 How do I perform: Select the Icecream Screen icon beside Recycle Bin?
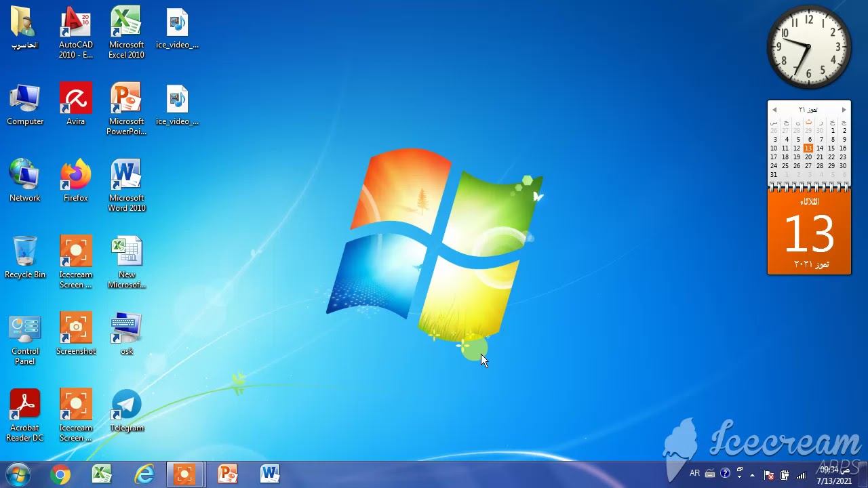click(x=76, y=262)
